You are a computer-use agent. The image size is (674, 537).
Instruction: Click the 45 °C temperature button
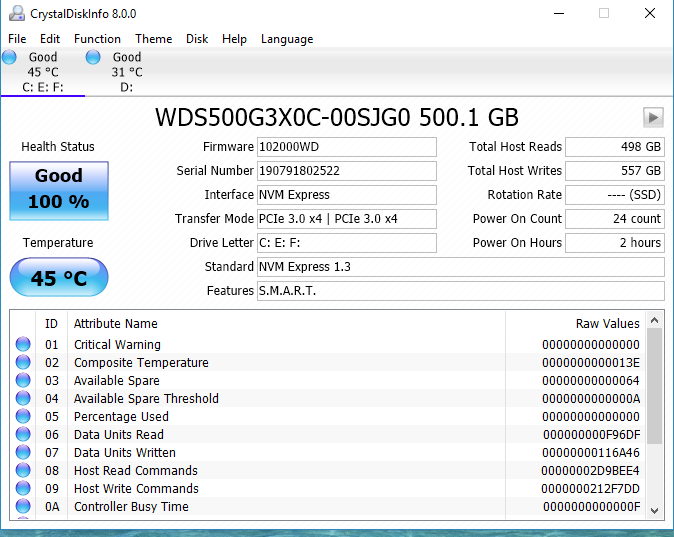[59, 277]
